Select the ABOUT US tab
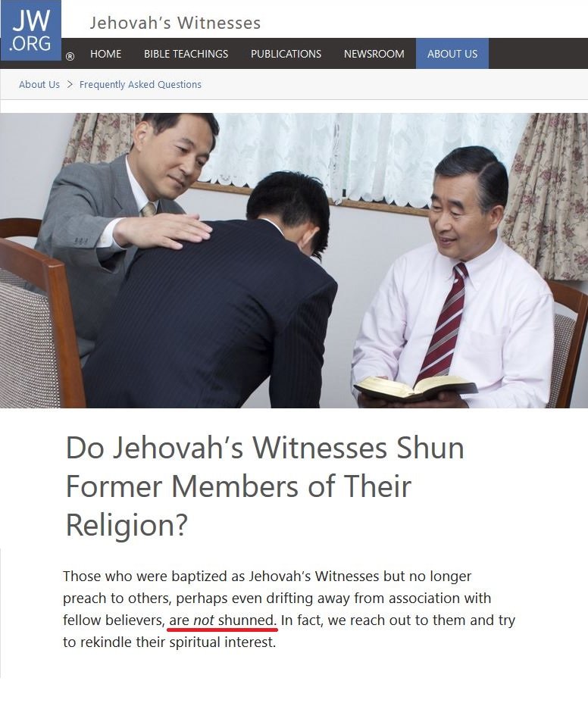This screenshot has width=588, height=722. click(x=452, y=54)
